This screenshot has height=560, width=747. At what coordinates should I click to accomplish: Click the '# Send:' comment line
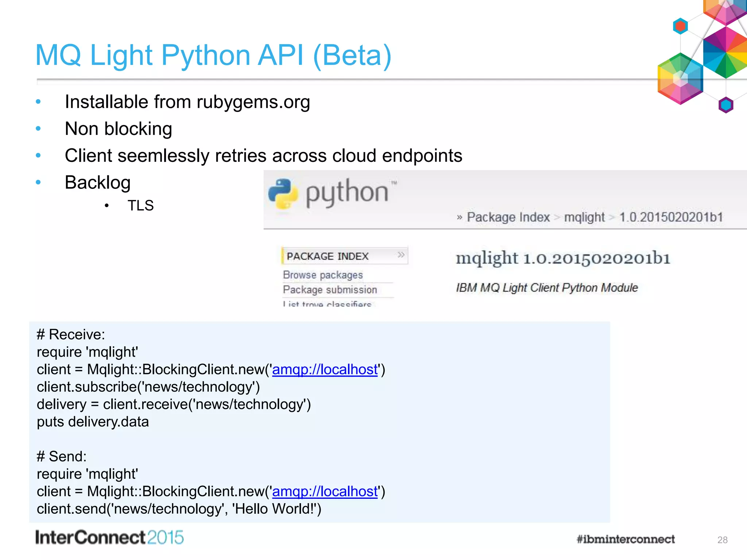62,457
